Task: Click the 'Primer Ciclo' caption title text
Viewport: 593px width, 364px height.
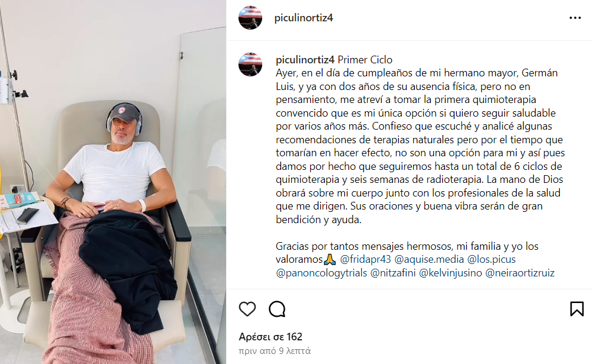Action: 365,60
